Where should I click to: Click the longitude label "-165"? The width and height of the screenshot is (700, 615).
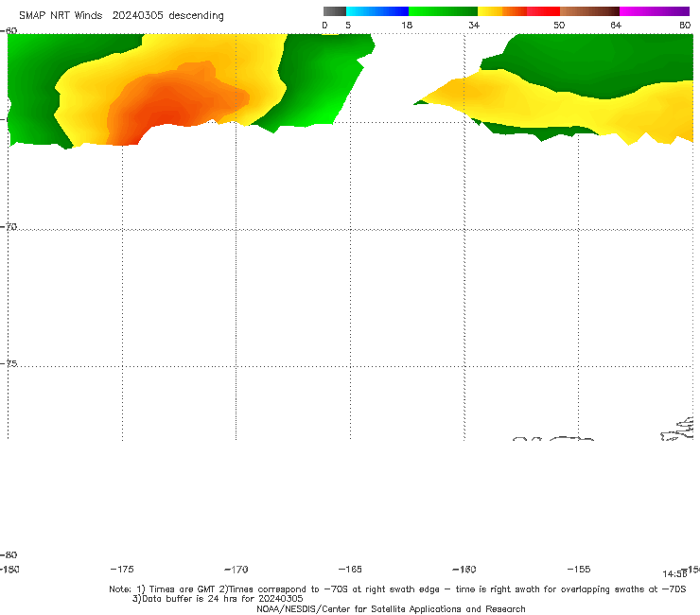[350, 569]
